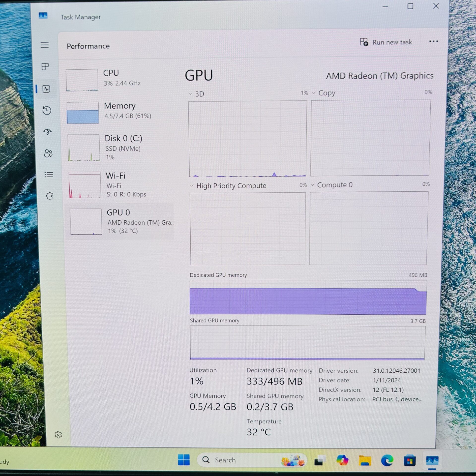Select the Performance page icon
This screenshot has height=476, width=476.
tap(46, 89)
